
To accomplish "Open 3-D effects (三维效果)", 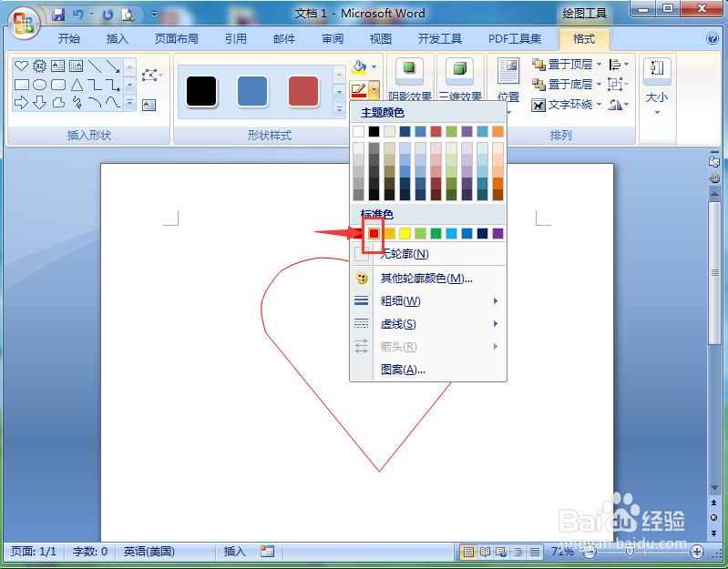I will point(460,78).
